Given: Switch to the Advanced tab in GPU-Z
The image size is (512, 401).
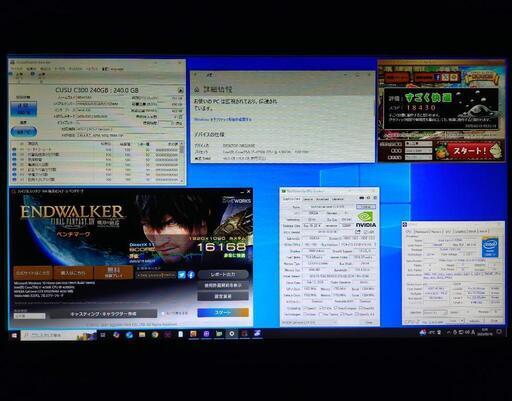Looking at the screenshot, I should (322, 199).
